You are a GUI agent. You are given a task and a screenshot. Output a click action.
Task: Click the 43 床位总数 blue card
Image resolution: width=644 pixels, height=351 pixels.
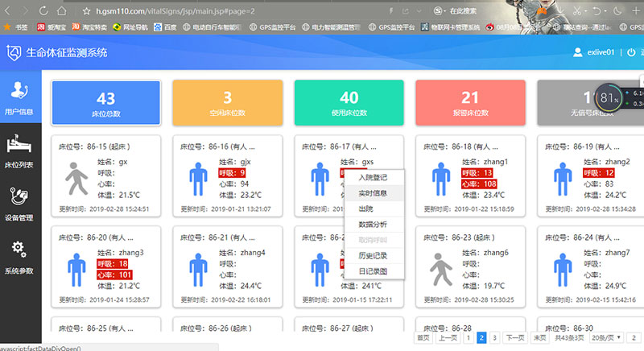(106, 102)
